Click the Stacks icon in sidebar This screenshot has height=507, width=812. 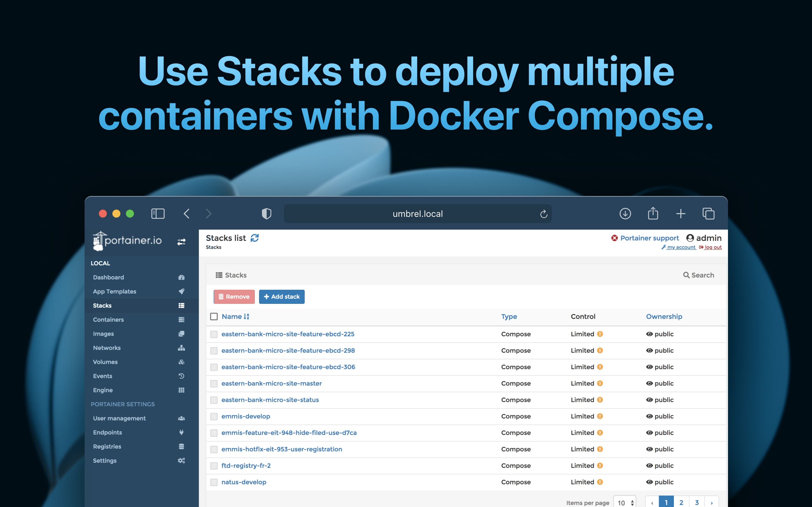pos(181,305)
